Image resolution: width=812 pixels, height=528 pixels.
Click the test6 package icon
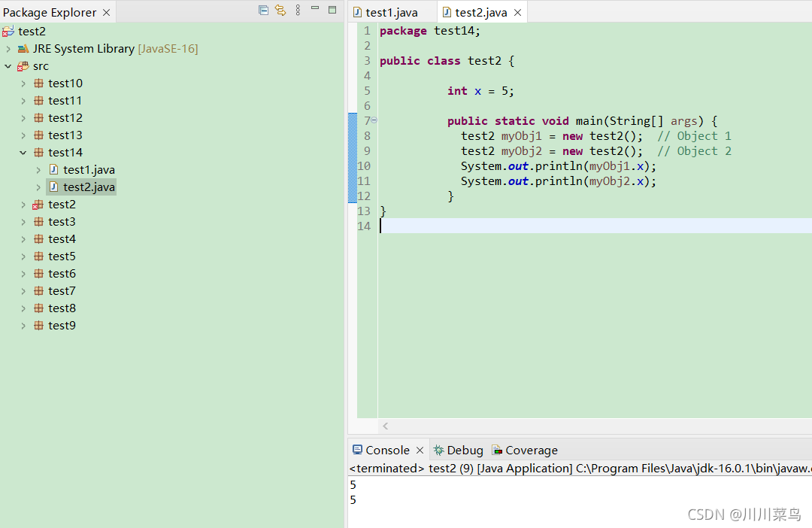point(38,274)
